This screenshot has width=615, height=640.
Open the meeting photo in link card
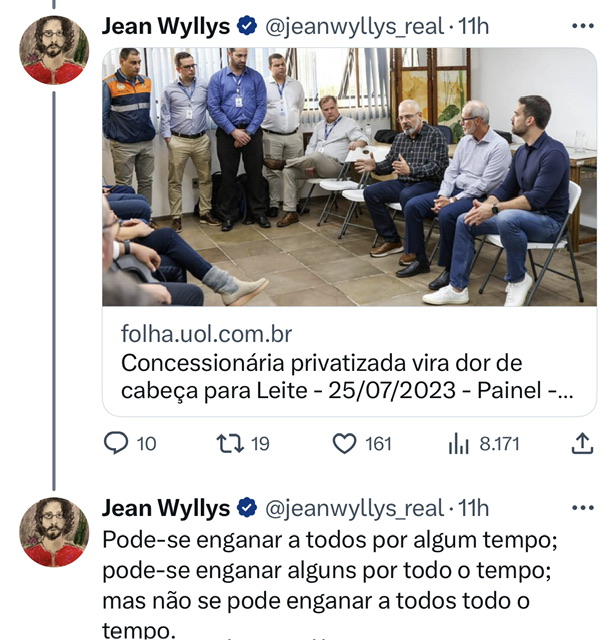click(349, 177)
